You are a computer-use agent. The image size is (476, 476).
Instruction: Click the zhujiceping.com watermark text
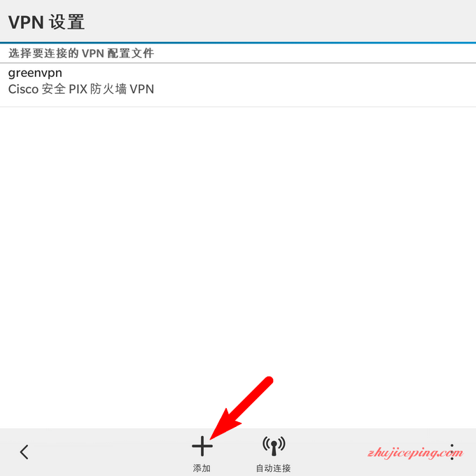415,453
